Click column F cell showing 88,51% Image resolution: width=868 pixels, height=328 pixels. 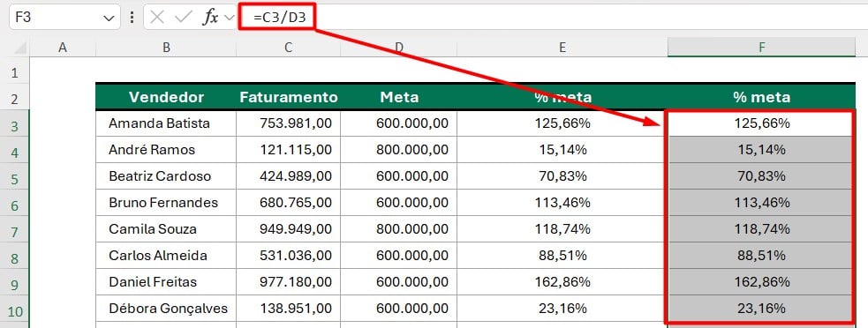click(x=762, y=256)
